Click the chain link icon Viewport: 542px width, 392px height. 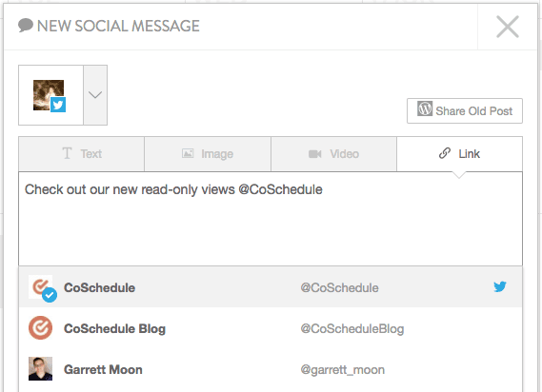[x=445, y=153]
